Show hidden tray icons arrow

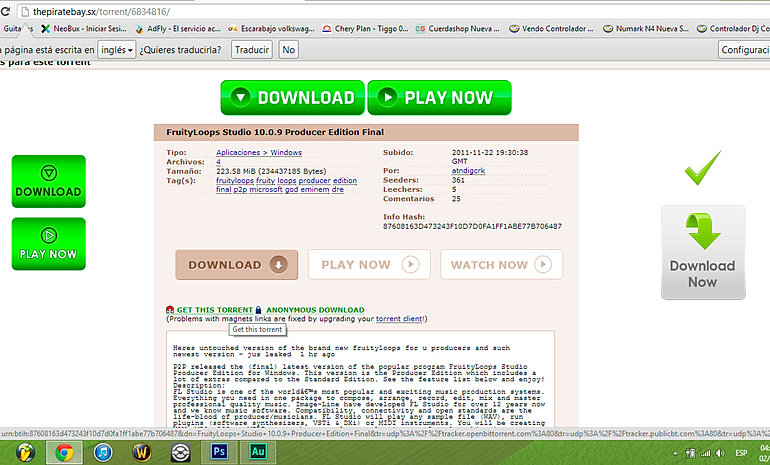(x=675, y=454)
